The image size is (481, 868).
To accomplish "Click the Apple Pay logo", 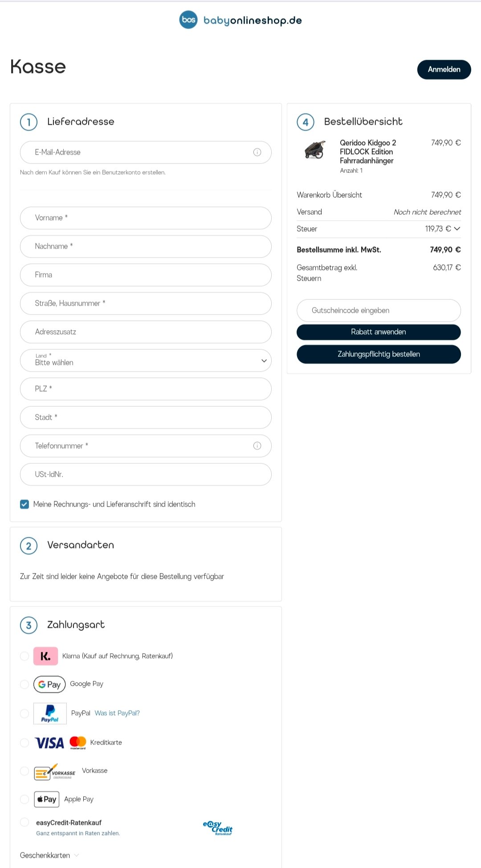I will tap(47, 799).
